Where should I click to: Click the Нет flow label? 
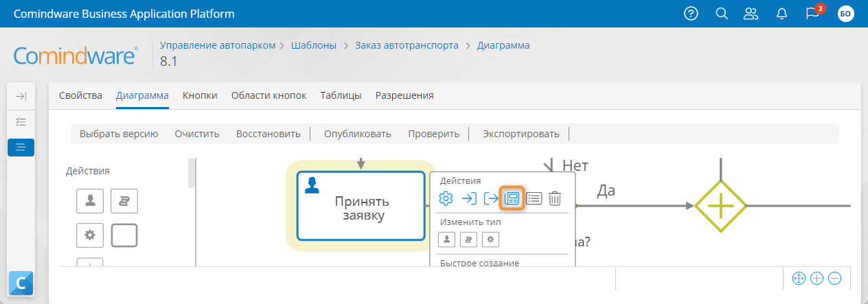[x=575, y=165]
